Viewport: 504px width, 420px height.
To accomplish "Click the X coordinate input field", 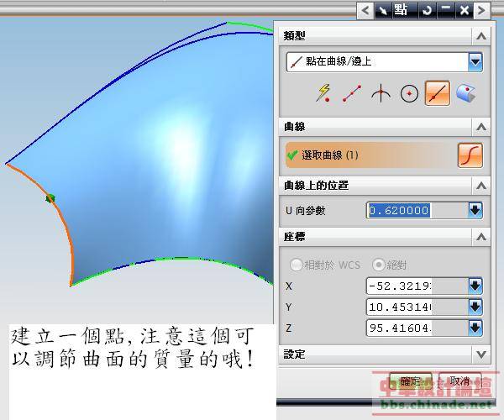I will 417,286.
